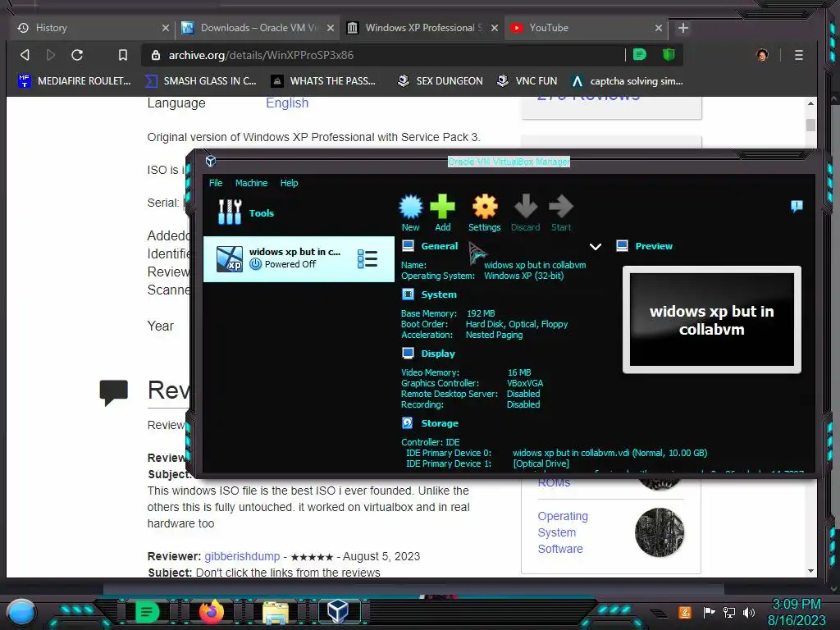Click the green shield extension icon
This screenshot has height=630, width=840.
tap(668, 55)
